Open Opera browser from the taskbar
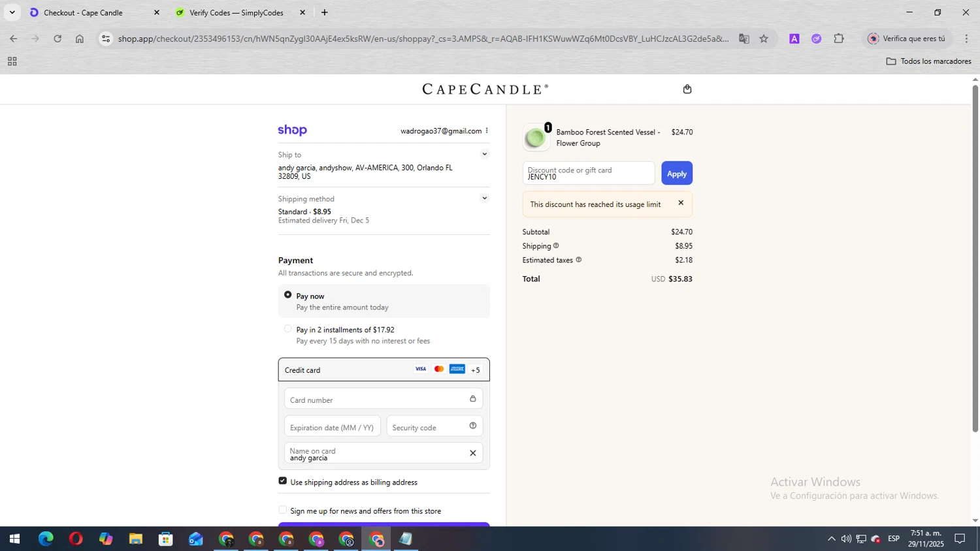 pos(76,539)
